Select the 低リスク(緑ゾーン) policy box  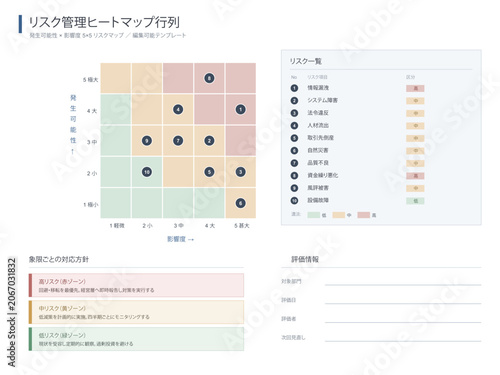pos(136,339)
